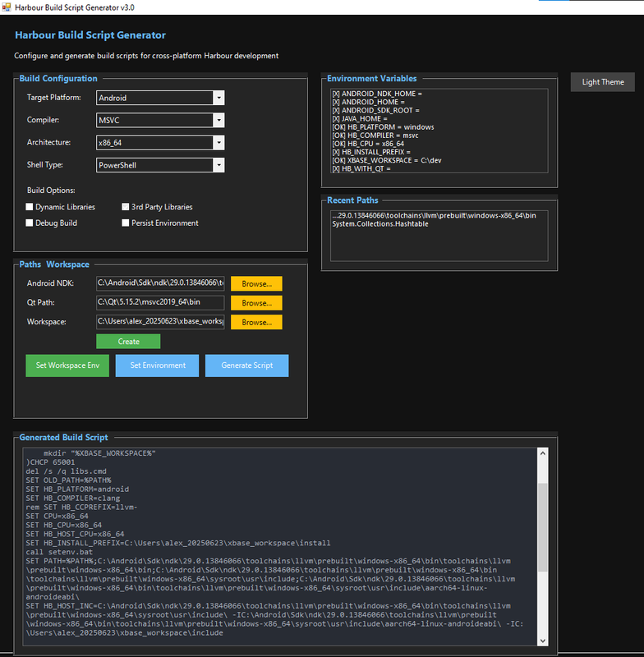Browse for the Android NDK folder

point(256,283)
